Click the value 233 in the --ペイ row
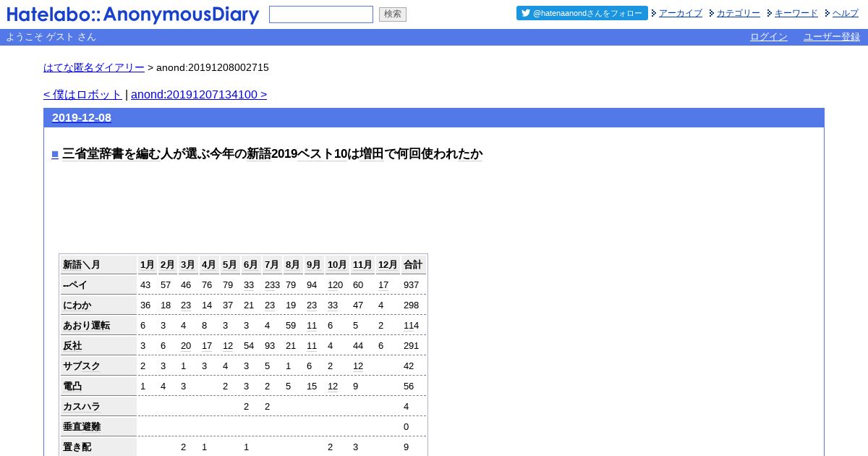This screenshot has height=456, width=868. (272, 285)
